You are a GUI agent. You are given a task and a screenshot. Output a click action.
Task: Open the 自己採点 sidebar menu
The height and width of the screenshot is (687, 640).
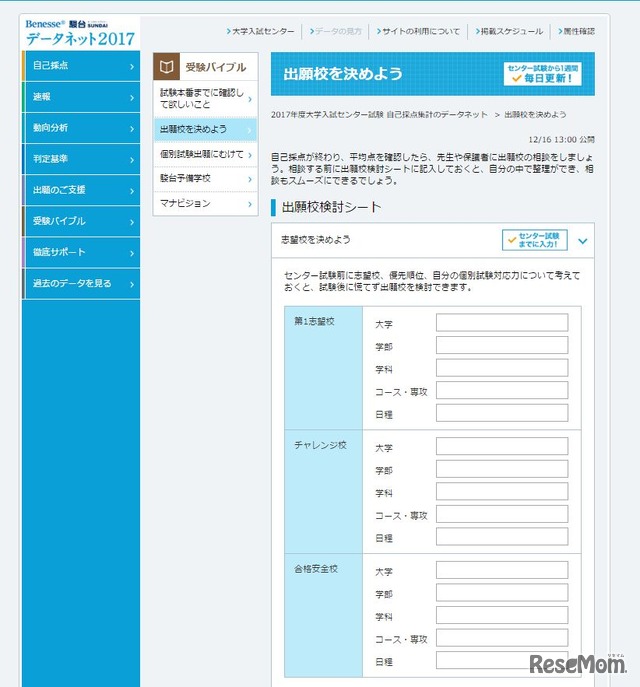point(81,66)
